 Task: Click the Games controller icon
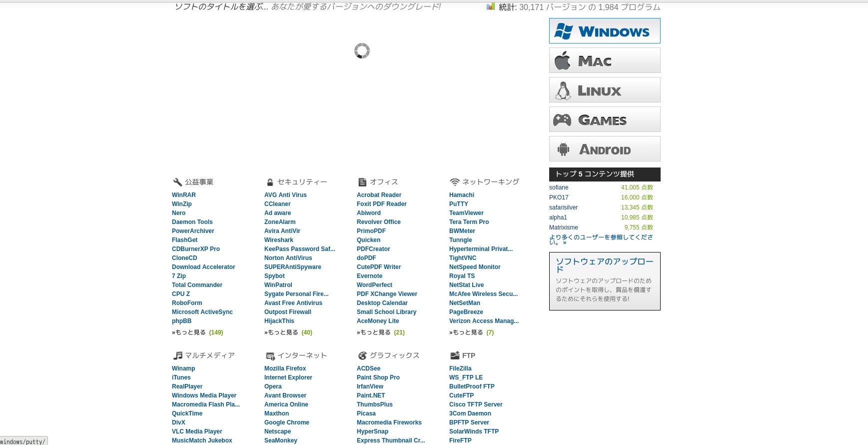pyautogui.click(x=562, y=120)
